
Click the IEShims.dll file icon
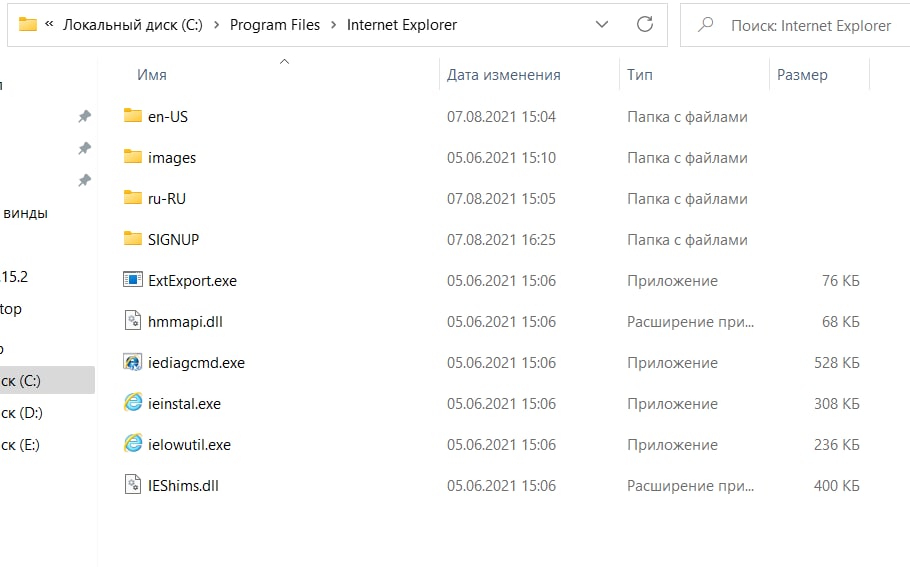133,485
